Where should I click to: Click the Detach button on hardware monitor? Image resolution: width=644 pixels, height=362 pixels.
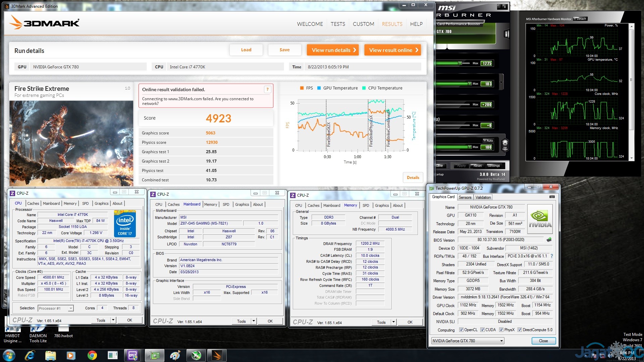pyautogui.click(x=580, y=19)
